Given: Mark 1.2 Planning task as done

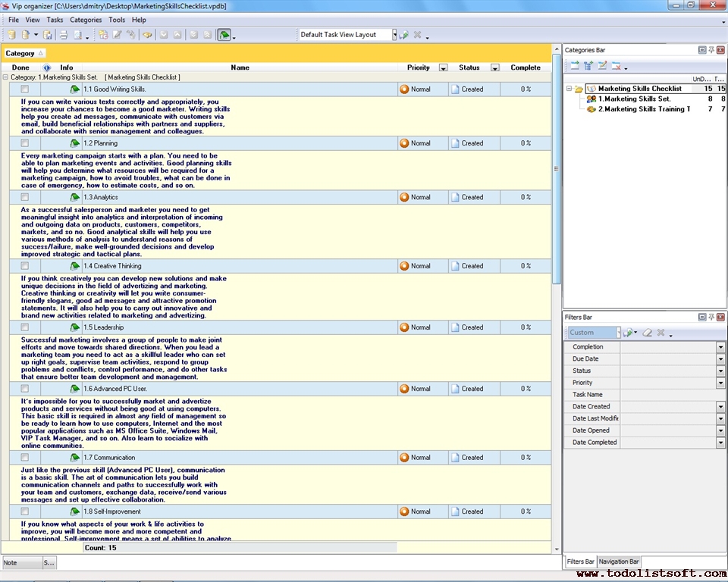Looking at the screenshot, I should point(25,143).
